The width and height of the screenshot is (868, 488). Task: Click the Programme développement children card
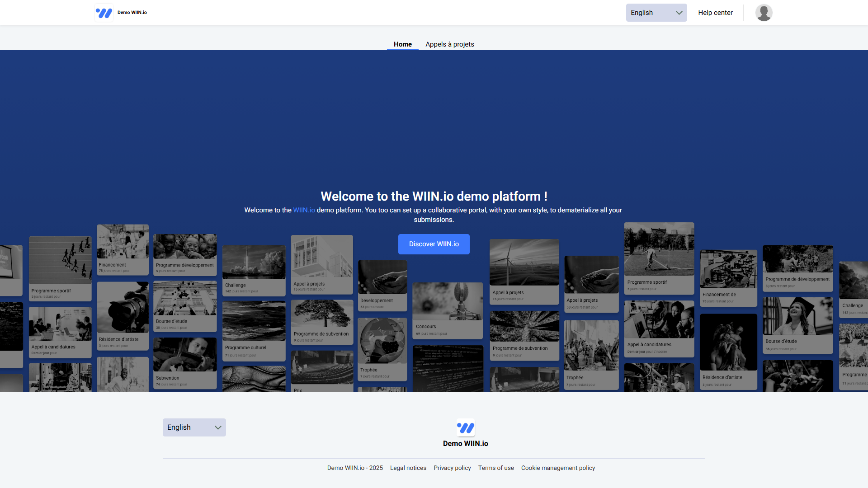point(185,255)
